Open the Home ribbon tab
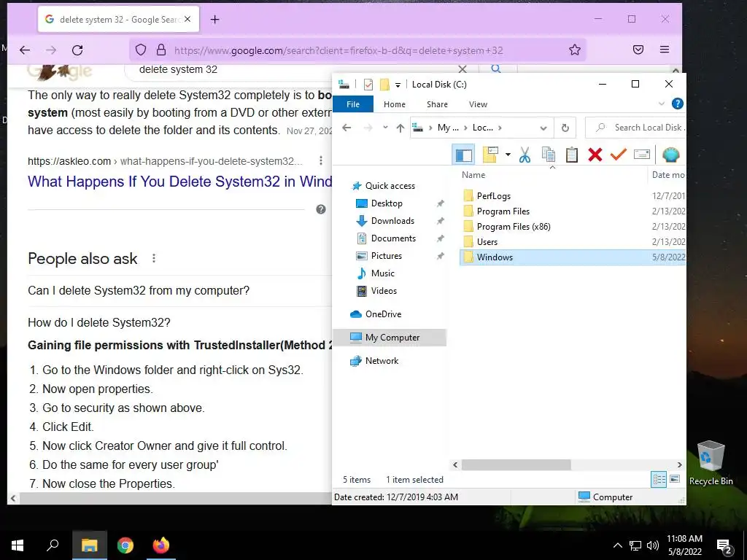 (395, 104)
